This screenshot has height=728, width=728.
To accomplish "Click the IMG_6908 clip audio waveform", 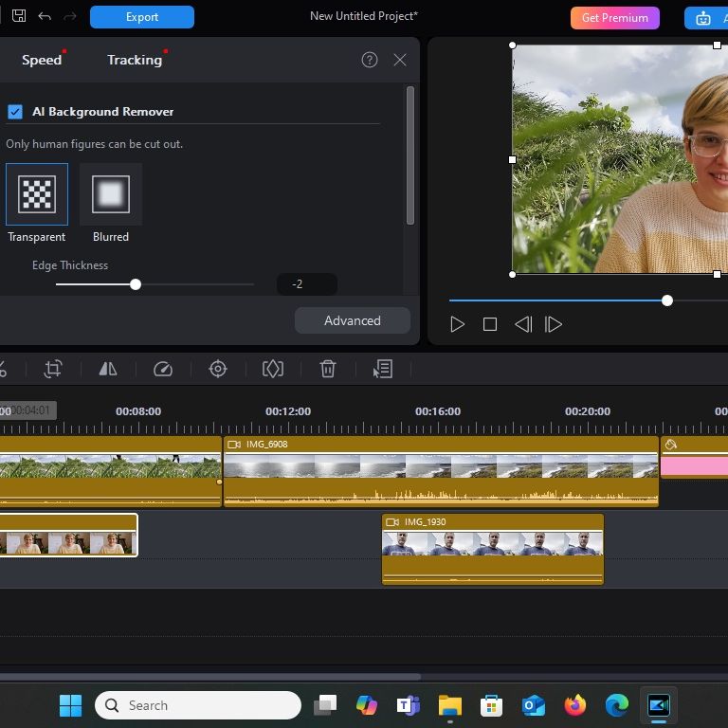I will 441,496.
